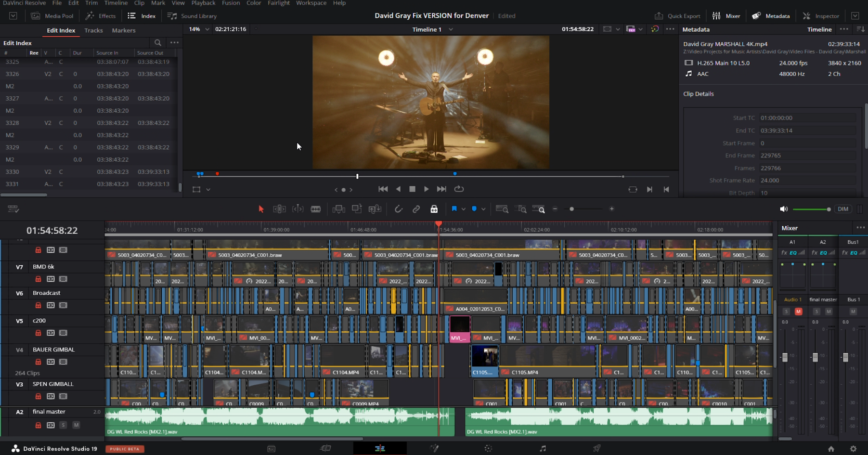
Task: Click the Custom Zoom icon
Action: point(539,209)
